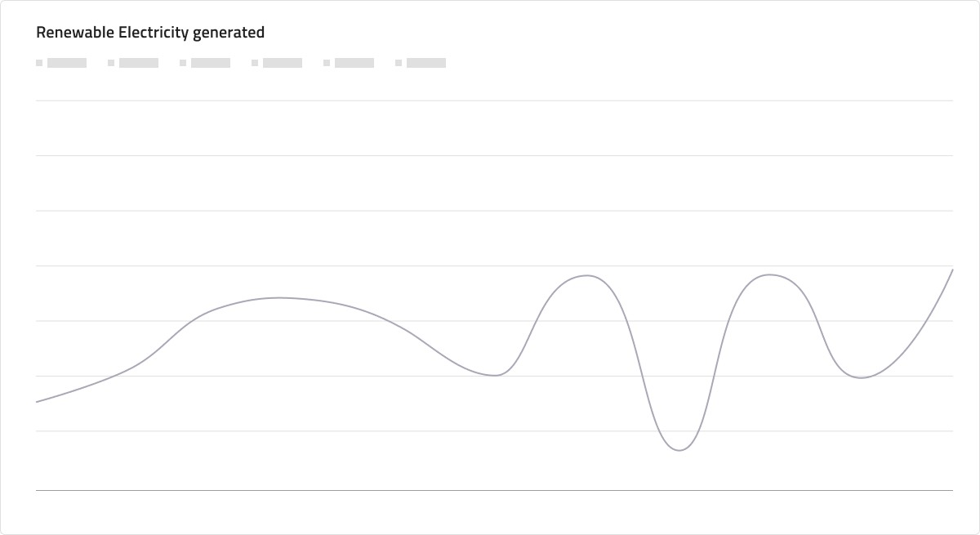Screen dimensions: 980x535
Task: Select the fourth legend label bar
Action: [283, 63]
